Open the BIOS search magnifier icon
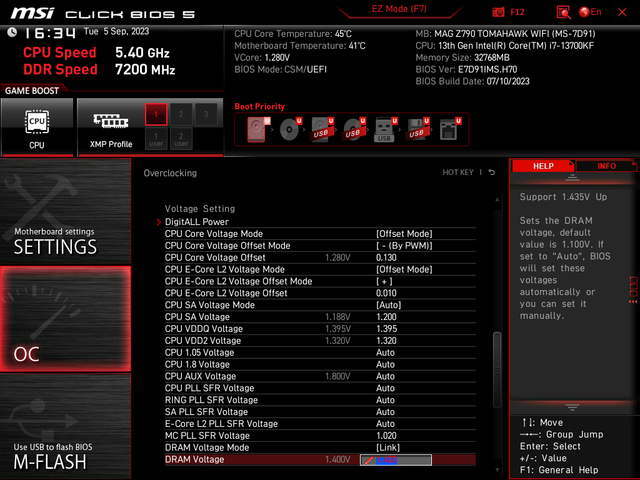 (x=563, y=12)
